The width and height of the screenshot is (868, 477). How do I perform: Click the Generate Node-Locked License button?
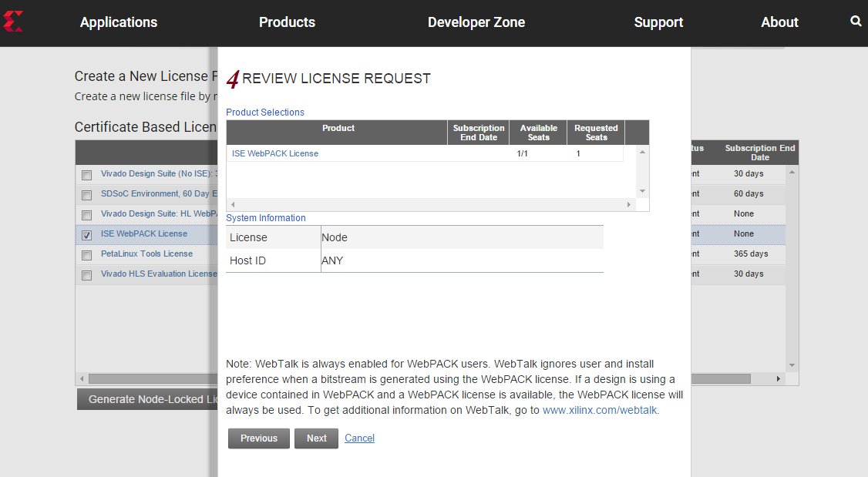click(x=147, y=399)
